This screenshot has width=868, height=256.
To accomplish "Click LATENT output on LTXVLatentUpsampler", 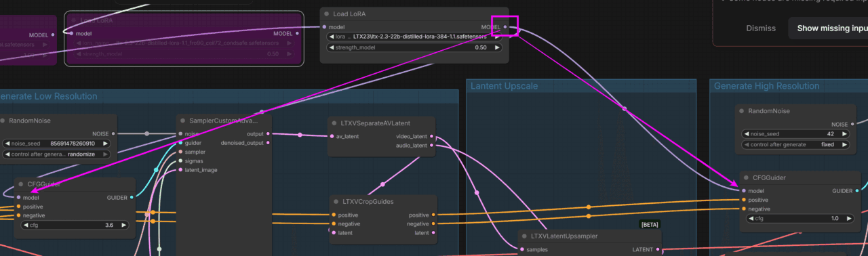I will (x=658, y=250).
